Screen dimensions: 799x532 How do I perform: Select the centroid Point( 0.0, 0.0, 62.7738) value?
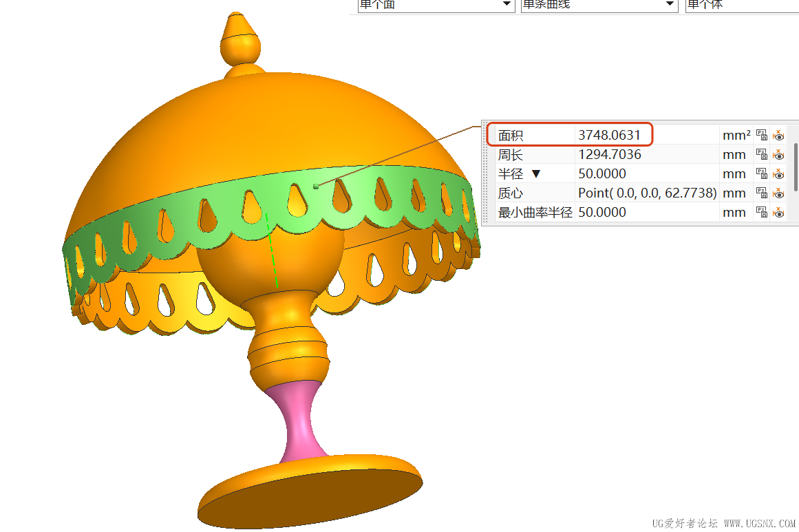pyautogui.click(x=647, y=193)
